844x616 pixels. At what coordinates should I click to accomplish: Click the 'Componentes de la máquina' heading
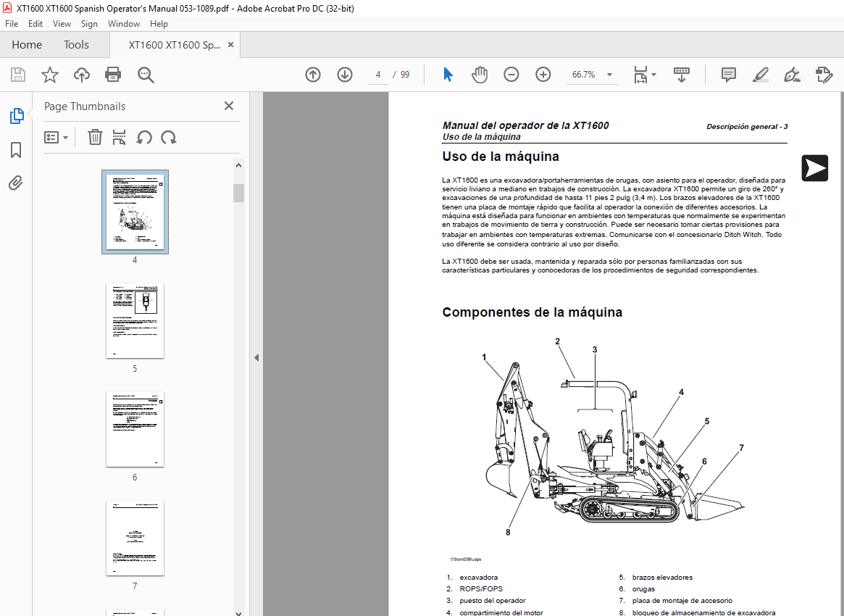coord(532,312)
